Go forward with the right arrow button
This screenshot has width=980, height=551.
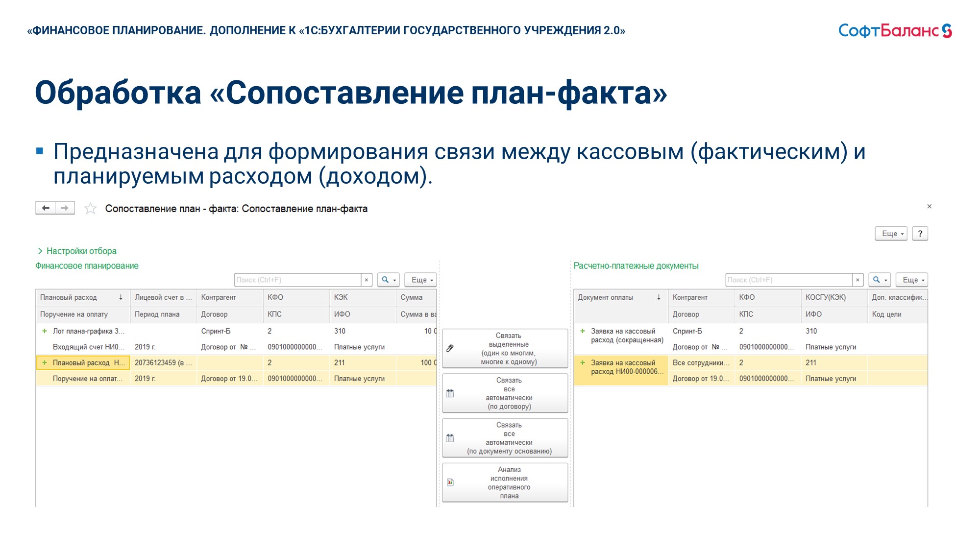(x=65, y=208)
